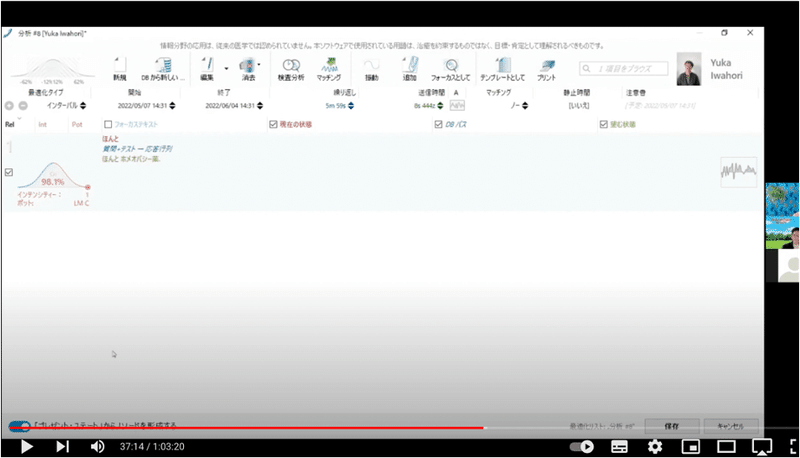Select the 振動 (Oscillation) icon

coord(371,65)
